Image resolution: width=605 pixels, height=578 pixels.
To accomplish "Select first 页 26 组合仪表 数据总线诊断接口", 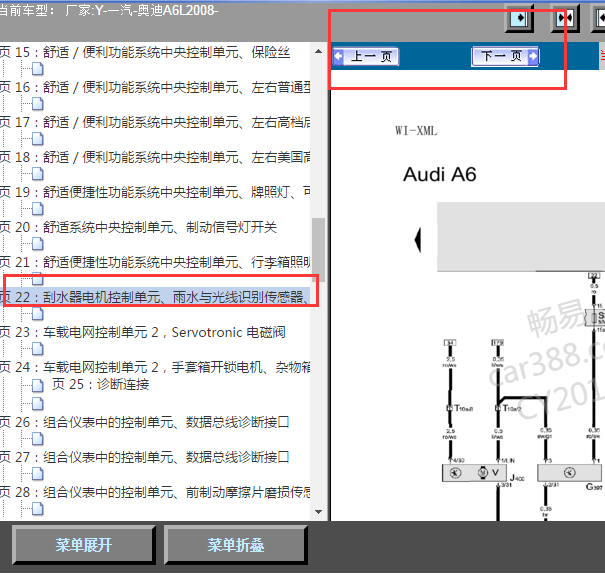I will point(144,422).
